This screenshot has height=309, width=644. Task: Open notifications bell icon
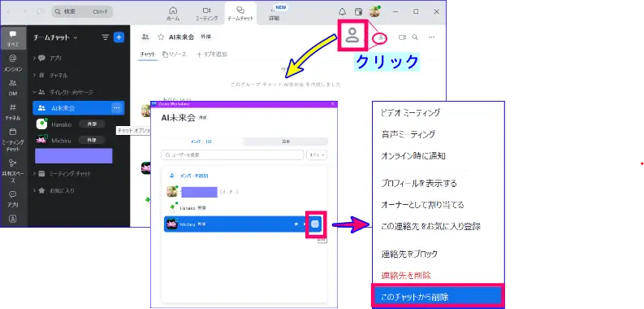click(342, 12)
